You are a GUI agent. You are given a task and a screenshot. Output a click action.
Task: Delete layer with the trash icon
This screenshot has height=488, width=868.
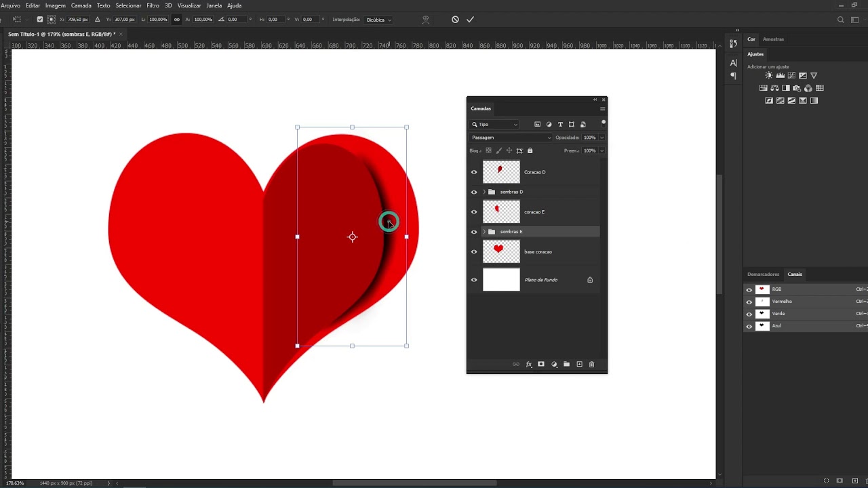(x=591, y=365)
